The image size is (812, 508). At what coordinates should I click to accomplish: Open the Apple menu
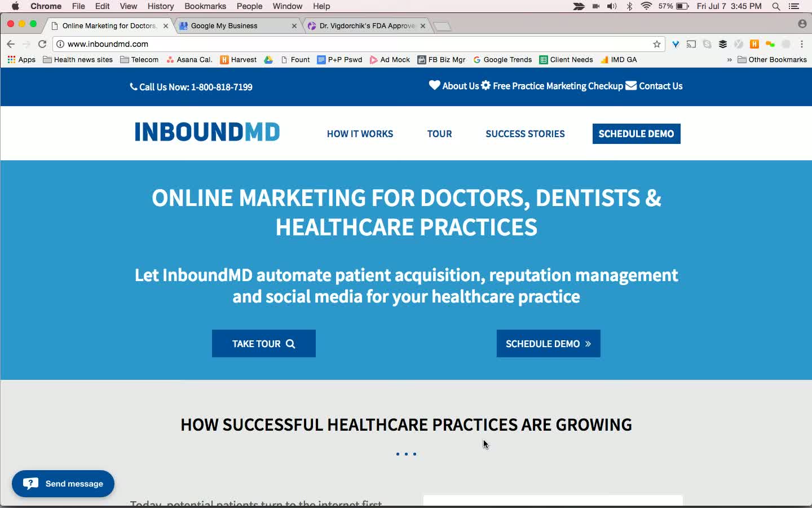click(15, 6)
